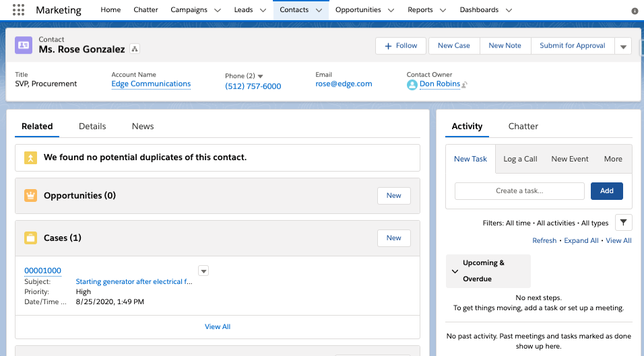Click the Create a task input field
This screenshot has width=644, height=356.
pyautogui.click(x=519, y=191)
